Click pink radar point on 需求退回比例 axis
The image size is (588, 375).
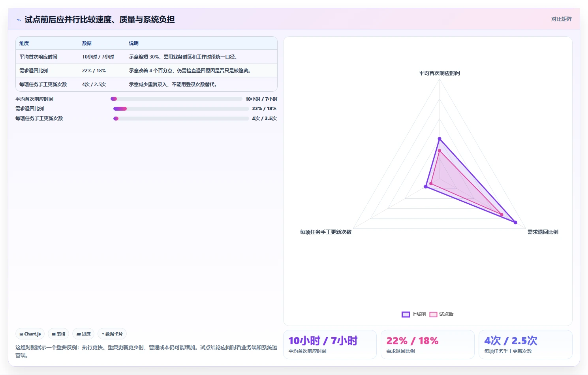[x=502, y=215]
